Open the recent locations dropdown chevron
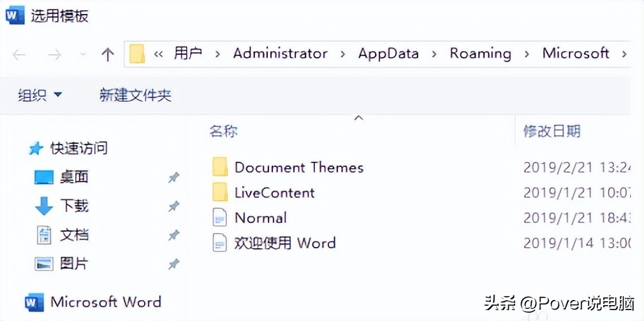Screen dimensions: 644x321 tap(83, 55)
